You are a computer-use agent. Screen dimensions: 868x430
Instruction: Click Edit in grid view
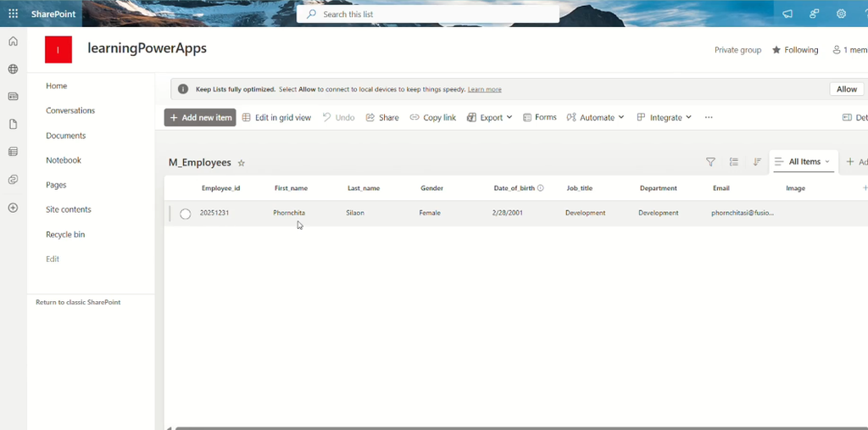point(277,118)
